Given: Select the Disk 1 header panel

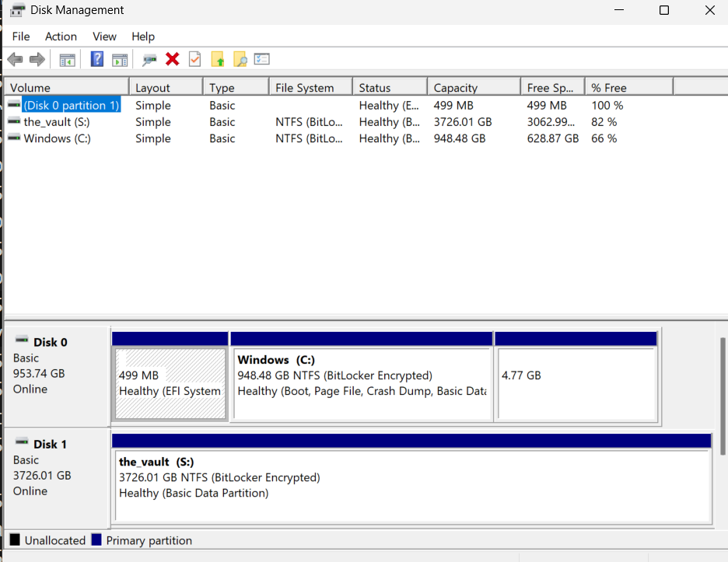Looking at the screenshot, I should (57, 479).
